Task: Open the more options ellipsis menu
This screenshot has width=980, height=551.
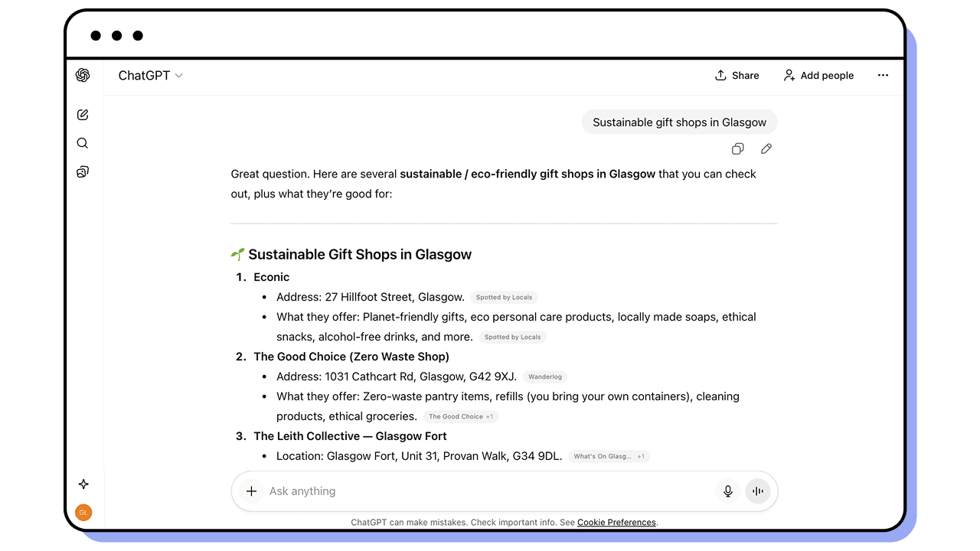Action: pos(883,75)
